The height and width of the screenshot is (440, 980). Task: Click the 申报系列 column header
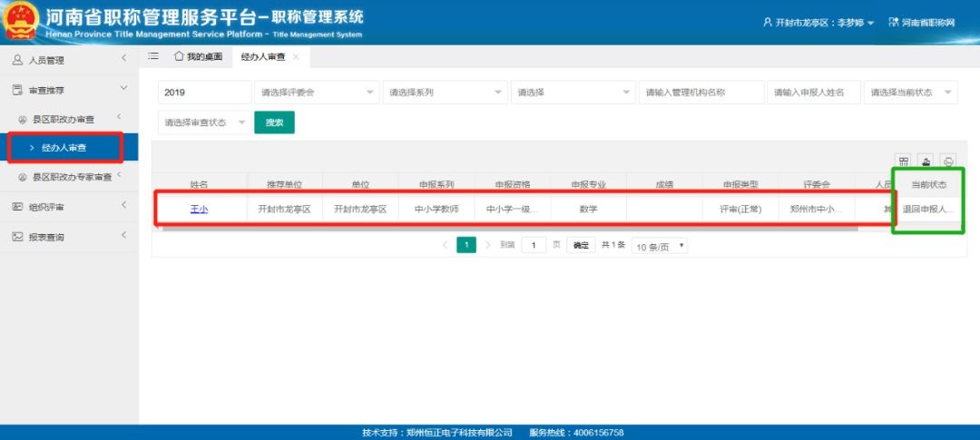[436, 184]
